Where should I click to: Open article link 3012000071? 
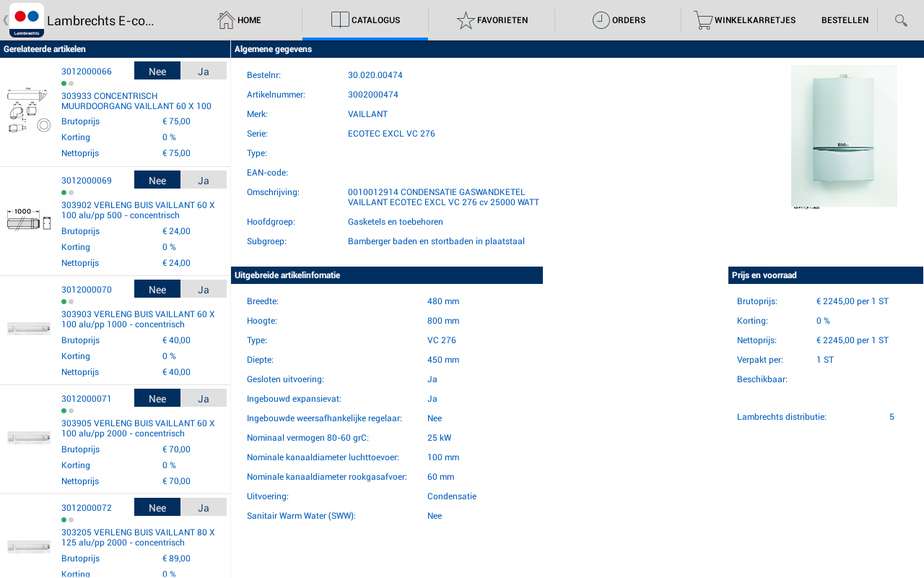point(87,398)
